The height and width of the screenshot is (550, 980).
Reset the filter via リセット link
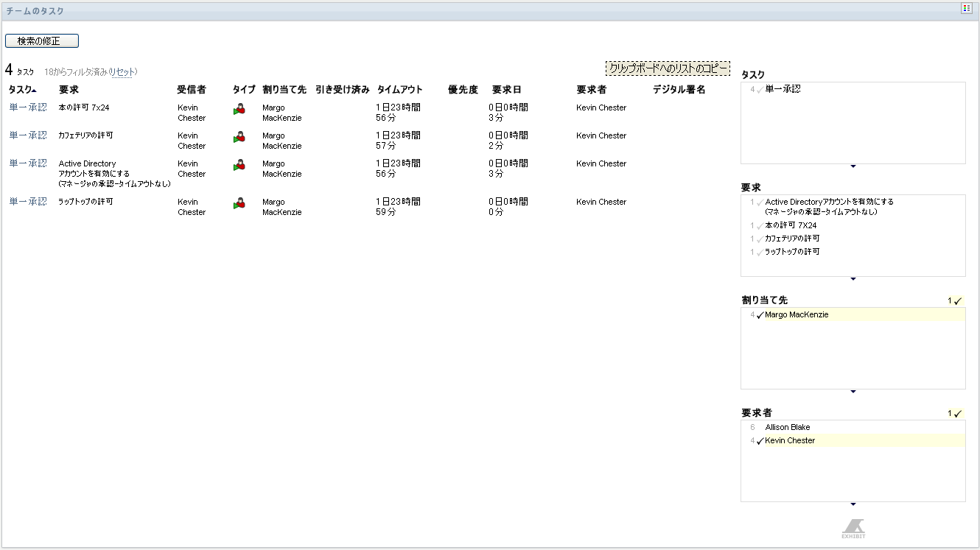(x=123, y=72)
